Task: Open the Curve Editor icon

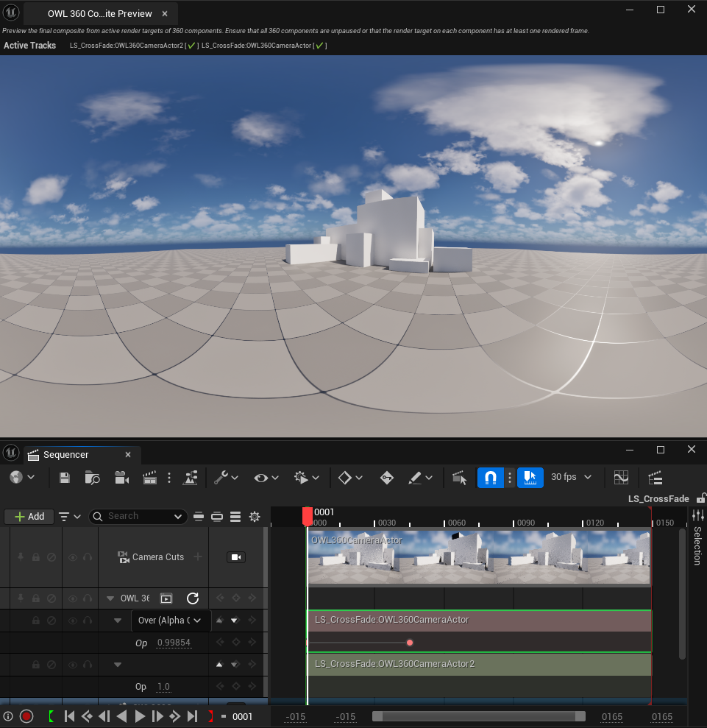Action: click(620, 478)
